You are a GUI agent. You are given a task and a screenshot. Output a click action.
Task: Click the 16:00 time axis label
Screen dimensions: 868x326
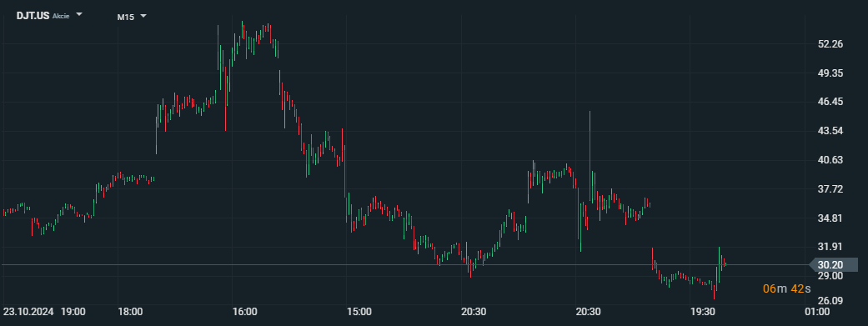click(x=244, y=312)
